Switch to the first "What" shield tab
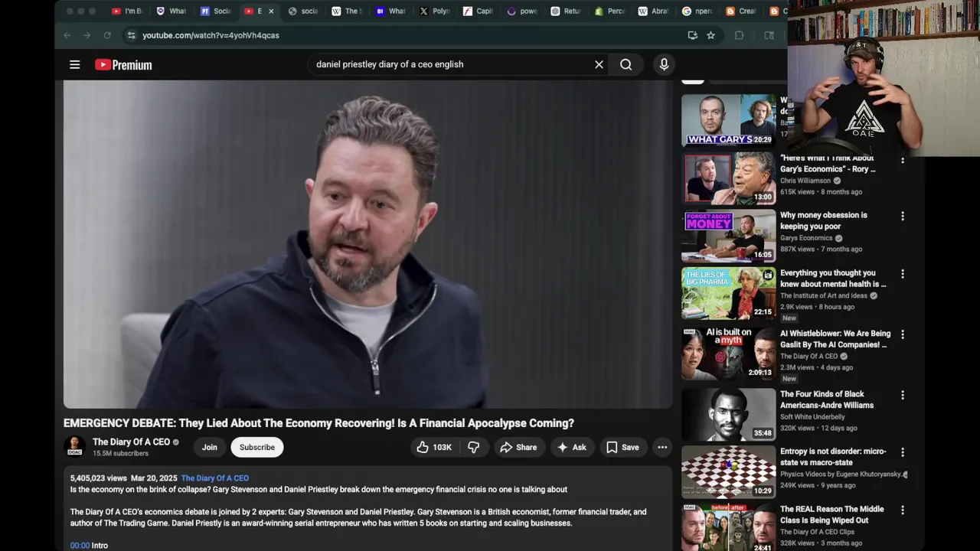This screenshot has width=980, height=551. pyautogui.click(x=171, y=11)
